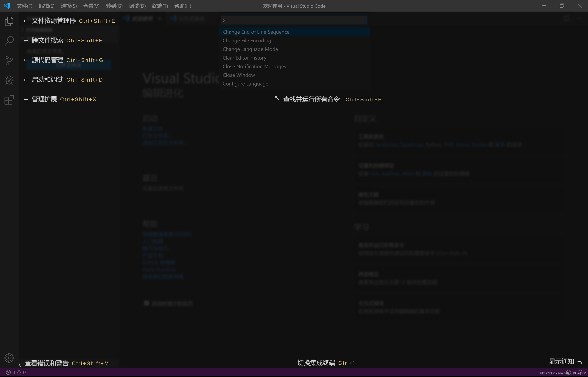The width and height of the screenshot is (588, 377).
Task: Open the 帮助(H) menu
Action: [183, 6]
